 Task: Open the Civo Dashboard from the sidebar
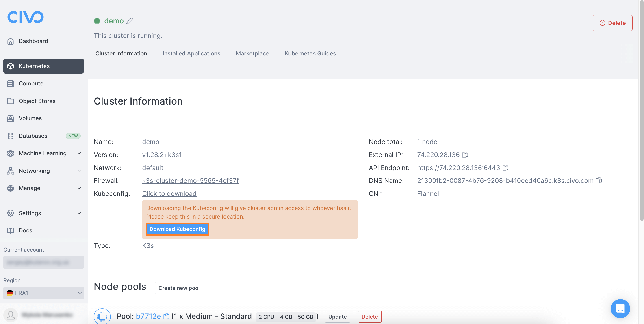pyautogui.click(x=33, y=41)
